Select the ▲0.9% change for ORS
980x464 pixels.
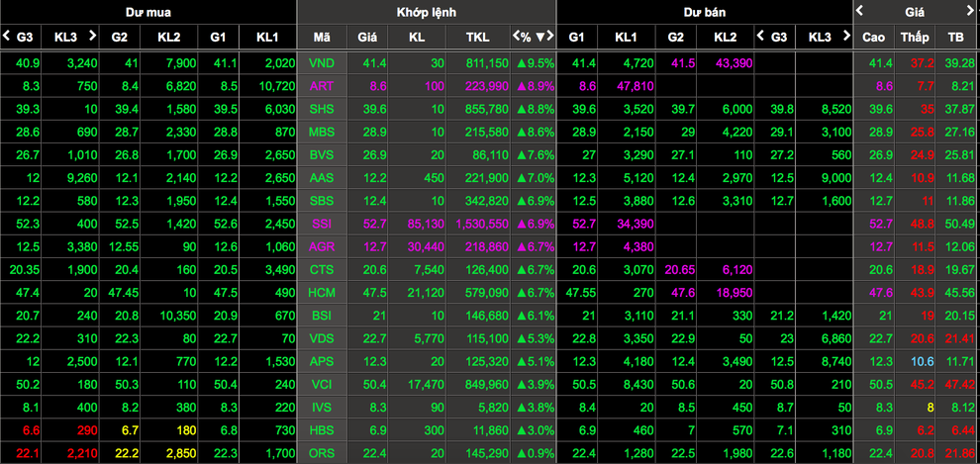(x=535, y=453)
